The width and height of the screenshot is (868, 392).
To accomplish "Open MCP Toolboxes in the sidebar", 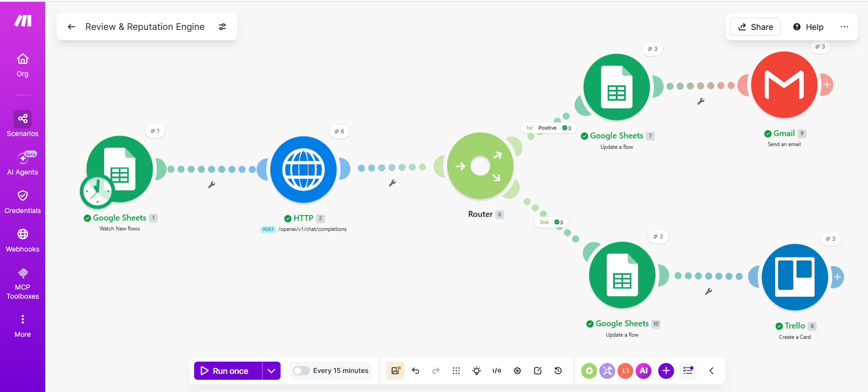I will coord(23,284).
